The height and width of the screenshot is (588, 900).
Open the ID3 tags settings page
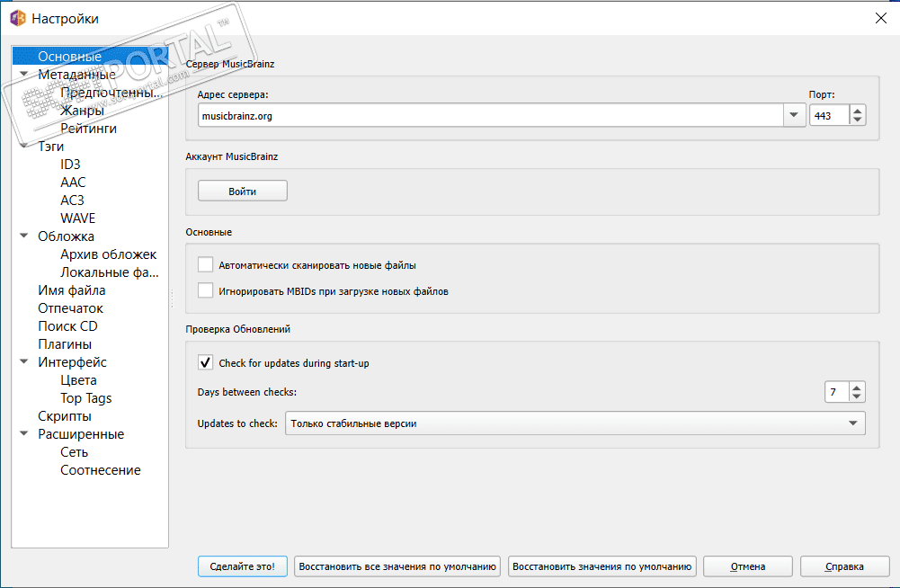[x=70, y=165]
